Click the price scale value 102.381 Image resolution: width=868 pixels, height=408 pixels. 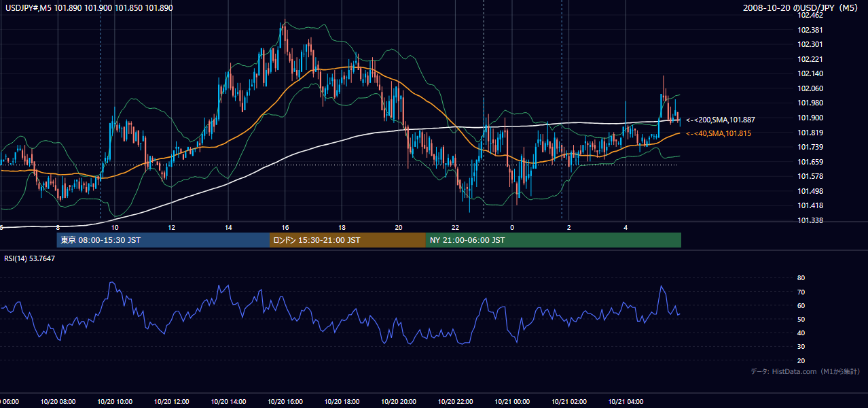point(810,30)
